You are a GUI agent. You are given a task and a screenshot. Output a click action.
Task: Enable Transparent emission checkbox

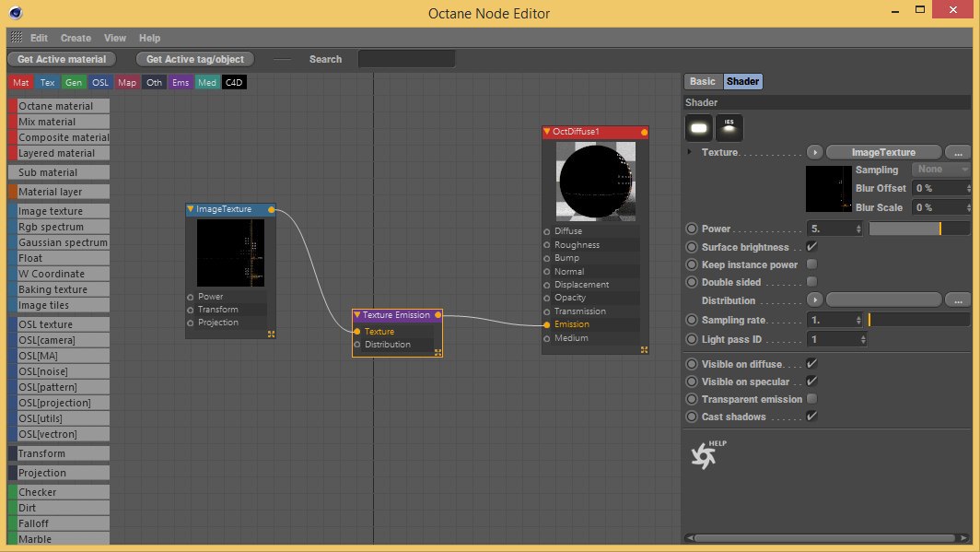pyautogui.click(x=811, y=399)
